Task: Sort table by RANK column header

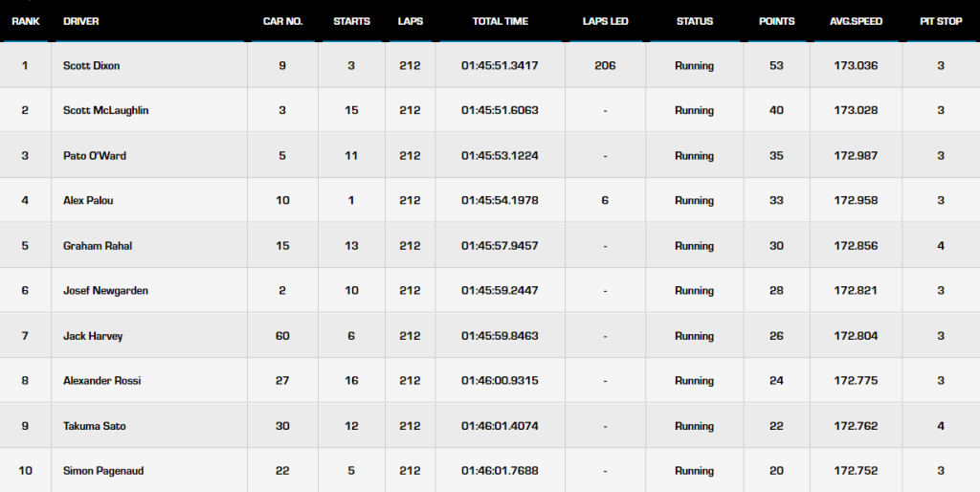Action: [x=26, y=21]
